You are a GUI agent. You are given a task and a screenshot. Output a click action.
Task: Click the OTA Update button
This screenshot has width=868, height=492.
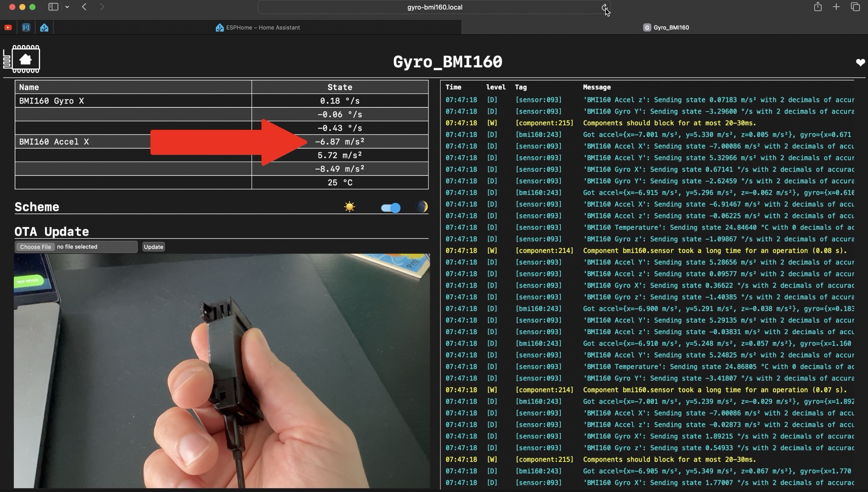click(154, 247)
